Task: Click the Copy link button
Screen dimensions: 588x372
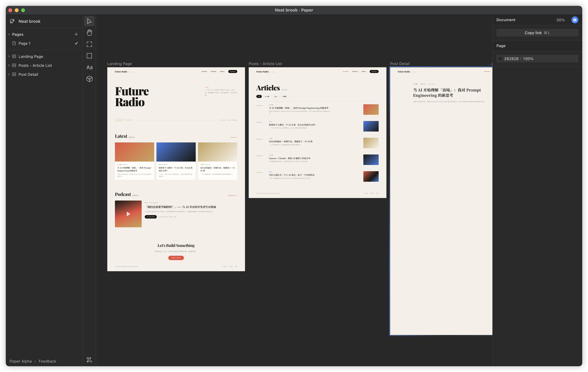Action: (537, 33)
